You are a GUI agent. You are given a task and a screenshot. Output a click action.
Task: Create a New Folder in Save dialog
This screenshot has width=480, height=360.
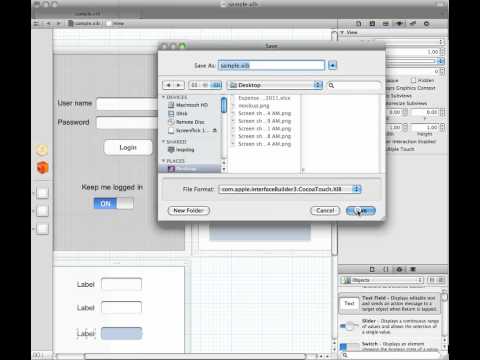(188, 211)
